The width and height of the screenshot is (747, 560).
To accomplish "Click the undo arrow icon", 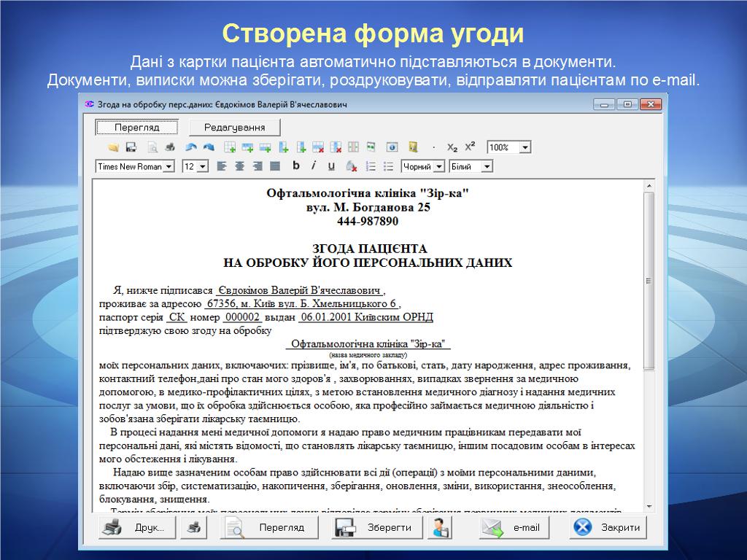I will pos(191,147).
